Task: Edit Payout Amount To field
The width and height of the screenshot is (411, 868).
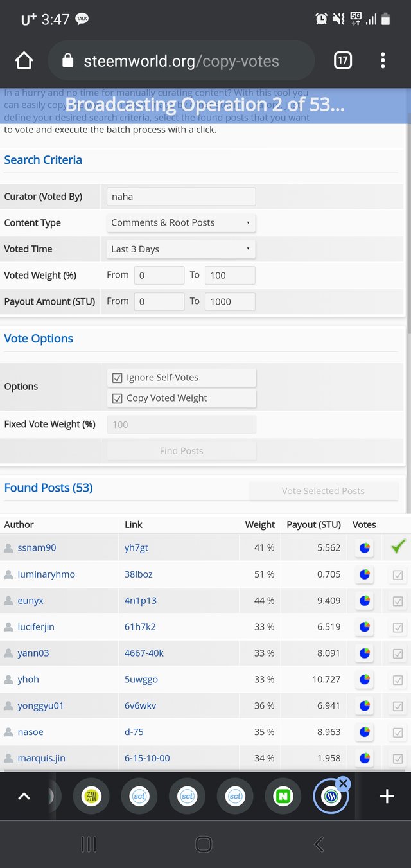Action: click(230, 301)
